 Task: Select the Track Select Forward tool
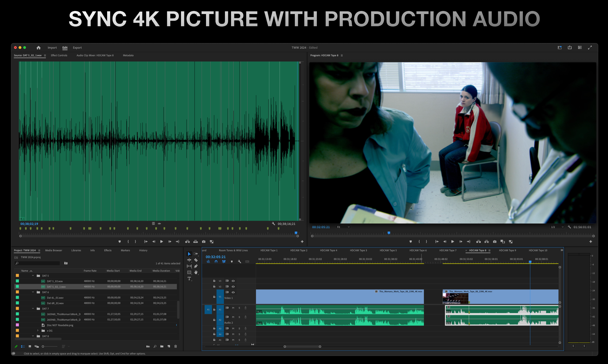[196, 254]
